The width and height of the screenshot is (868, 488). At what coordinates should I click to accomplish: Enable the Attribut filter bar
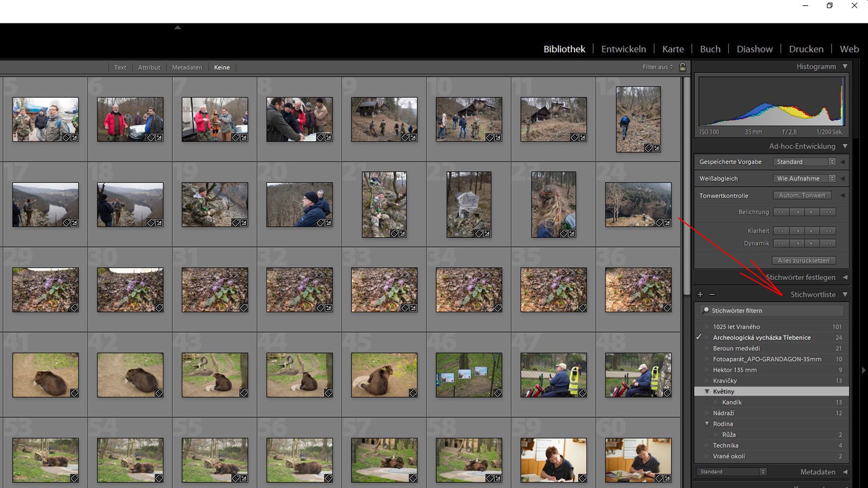pyautogui.click(x=149, y=67)
